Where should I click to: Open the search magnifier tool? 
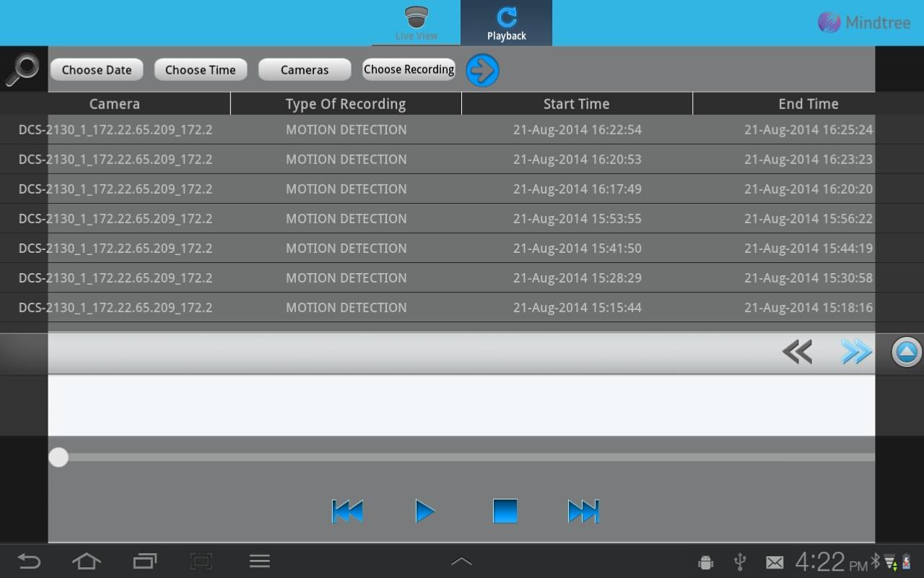(x=22, y=69)
